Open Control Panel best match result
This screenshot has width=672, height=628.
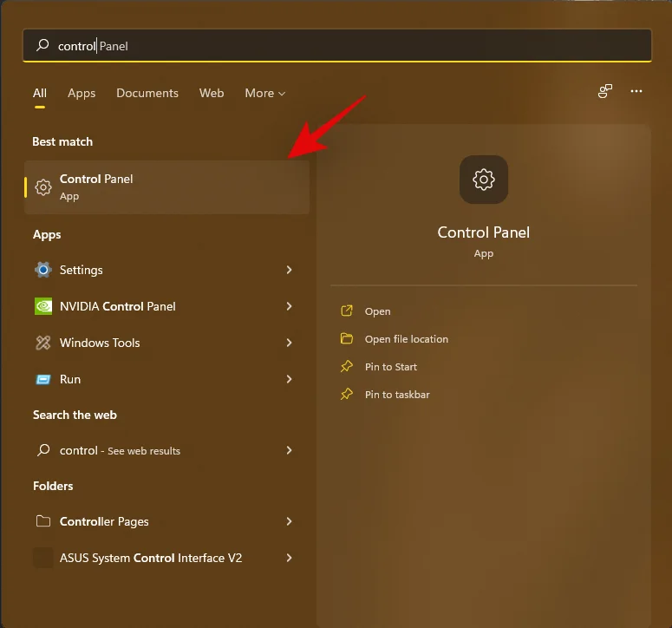[x=166, y=186]
